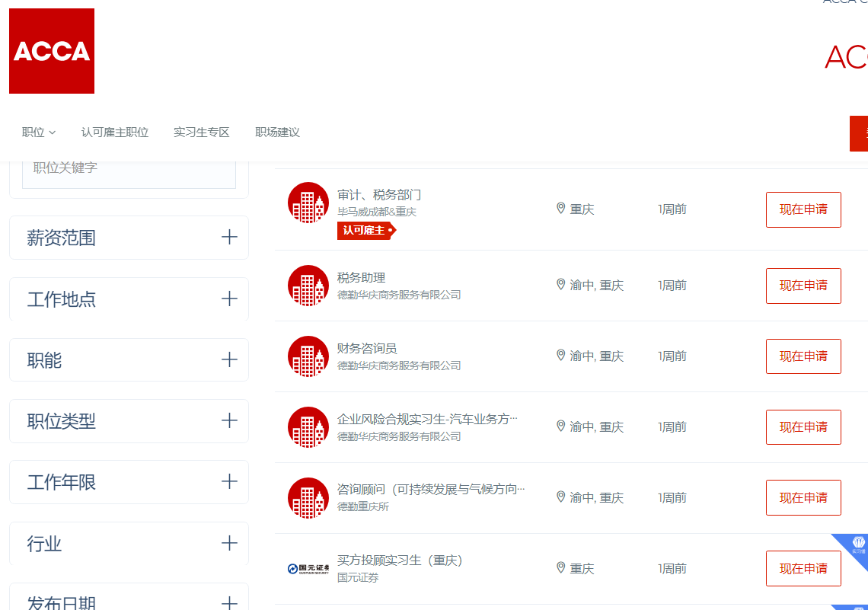This screenshot has width=868, height=610.
Task: Click 德勤华庆商务服务有限公司 under 税务助理
Action: pyautogui.click(x=399, y=295)
